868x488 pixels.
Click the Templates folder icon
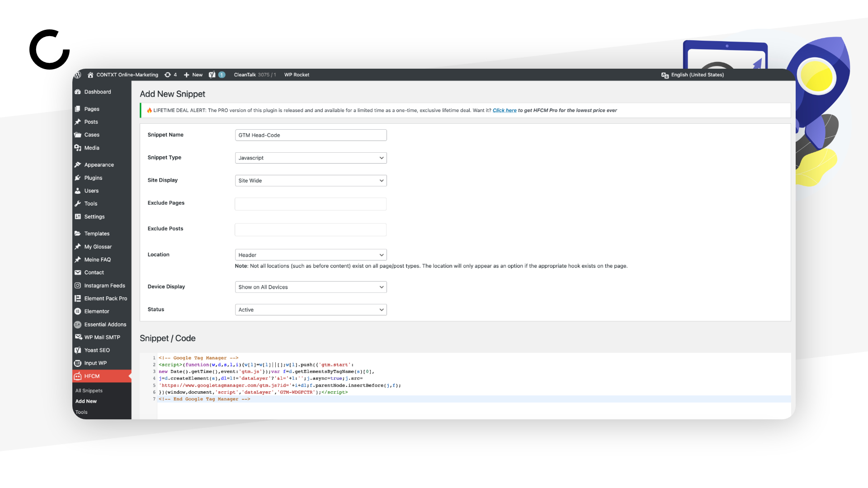(x=78, y=234)
